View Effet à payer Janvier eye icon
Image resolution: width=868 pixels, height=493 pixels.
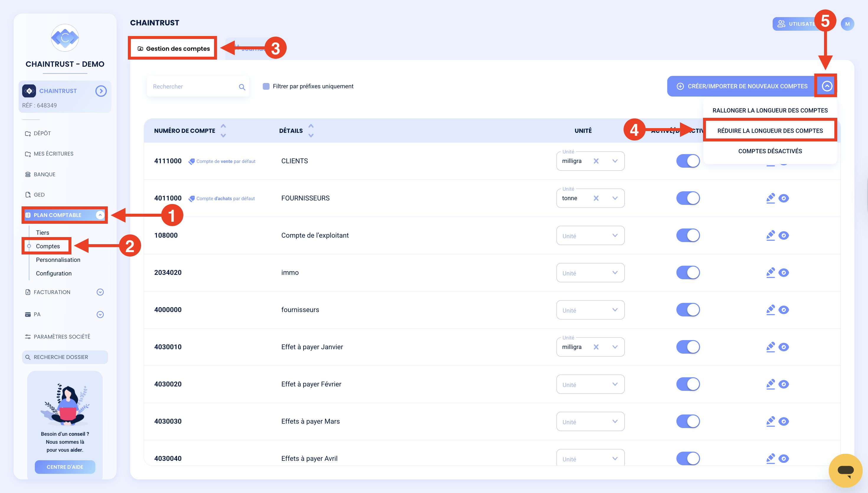[x=783, y=347]
